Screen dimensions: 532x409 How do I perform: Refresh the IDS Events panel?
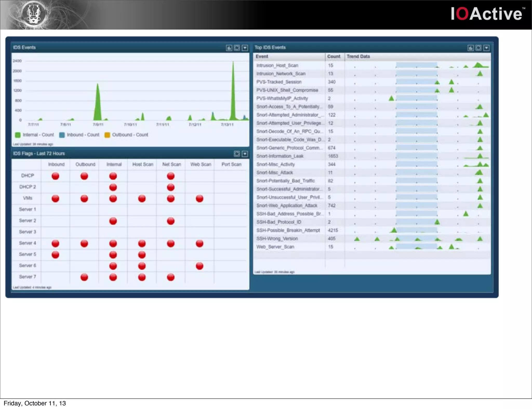coord(237,48)
